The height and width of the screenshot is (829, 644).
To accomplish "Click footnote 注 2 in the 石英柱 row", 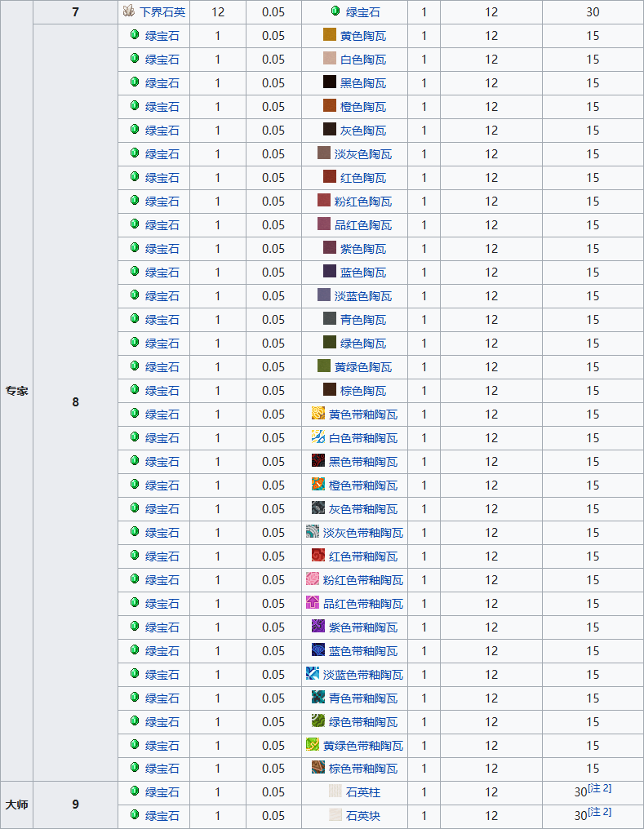I will tap(600, 788).
